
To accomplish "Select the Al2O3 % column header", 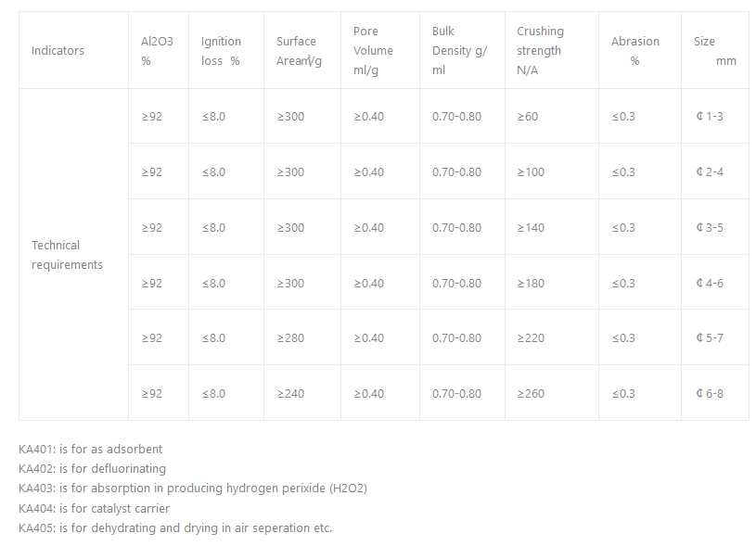I will click(157, 51).
